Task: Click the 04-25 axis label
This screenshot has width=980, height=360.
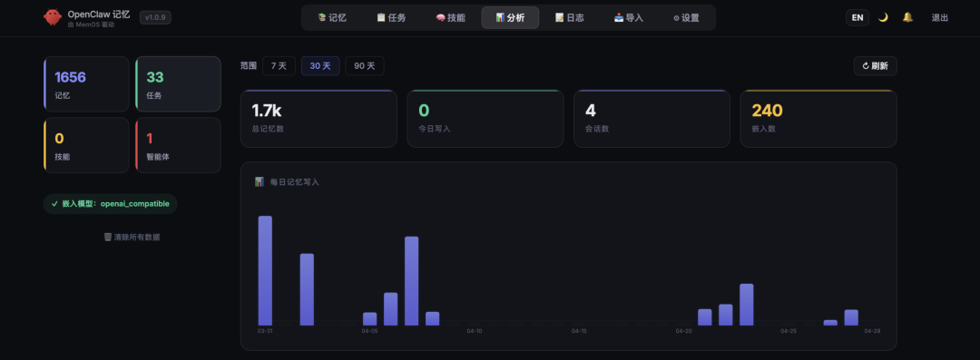Action: (x=789, y=331)
